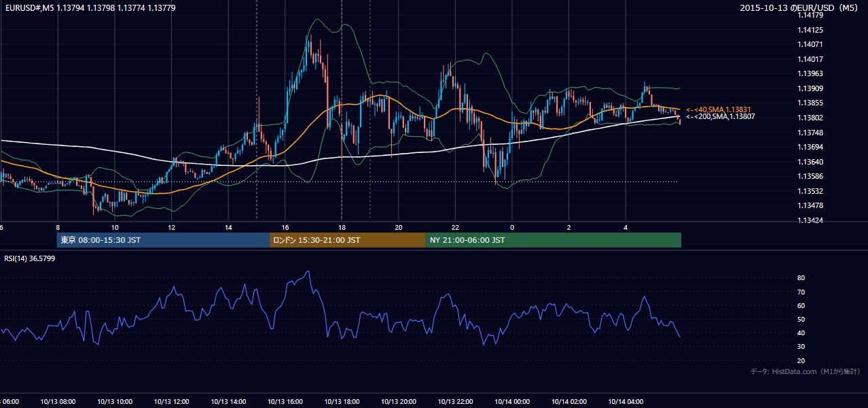This screenshot has width=868, height=408.
Task: Click RSI scale value 30
Action: click(x=801, y=347)
